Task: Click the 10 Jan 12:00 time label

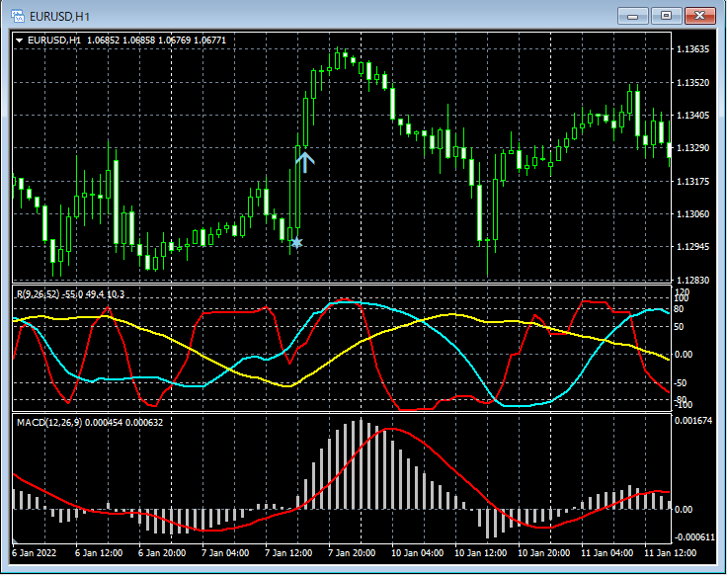Action: click(483, 552)
